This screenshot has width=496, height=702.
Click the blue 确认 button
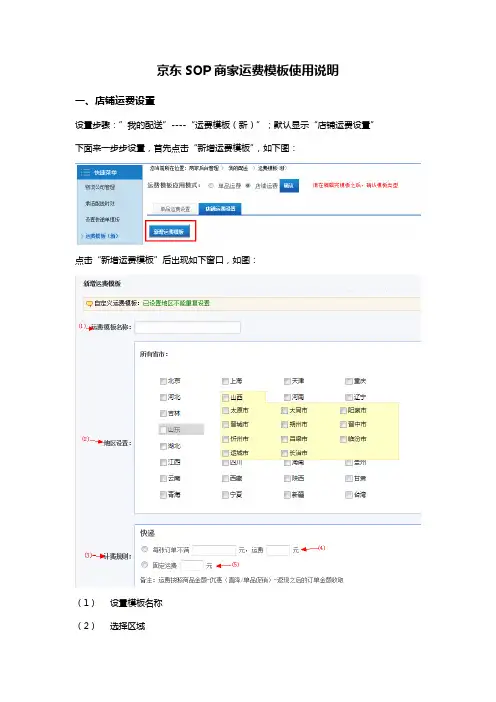click(x=289, y=186)
